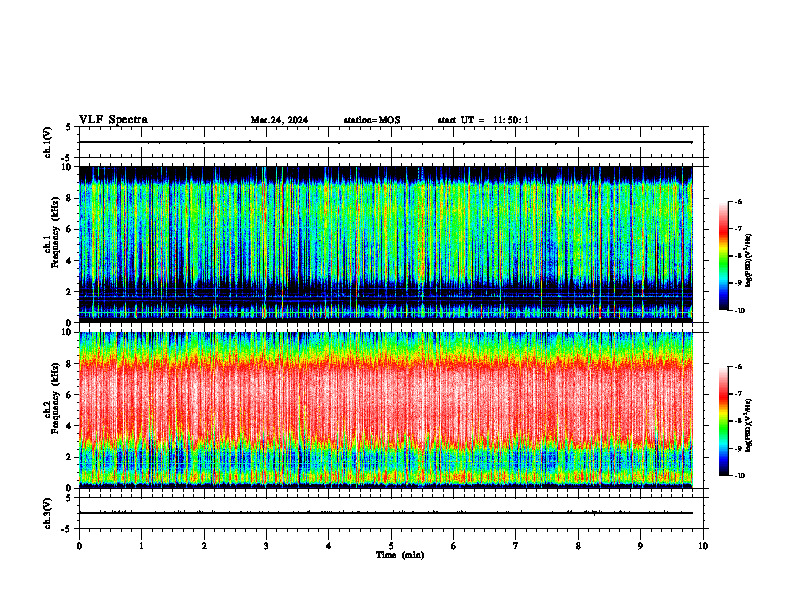Click the "4" kHz tick of ch.1 spectrogram
Image resolution: width=792 pixels, height=612 pixels.
(x=70, y=261)
